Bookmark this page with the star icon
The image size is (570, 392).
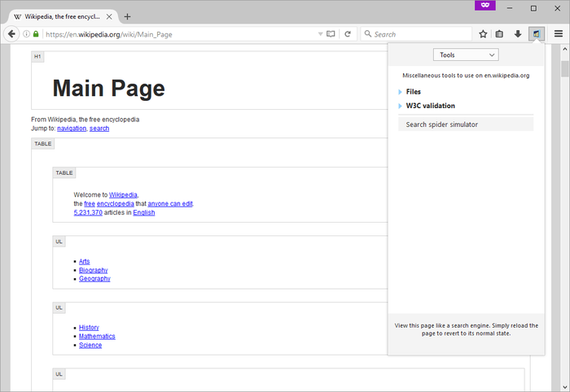483,34
